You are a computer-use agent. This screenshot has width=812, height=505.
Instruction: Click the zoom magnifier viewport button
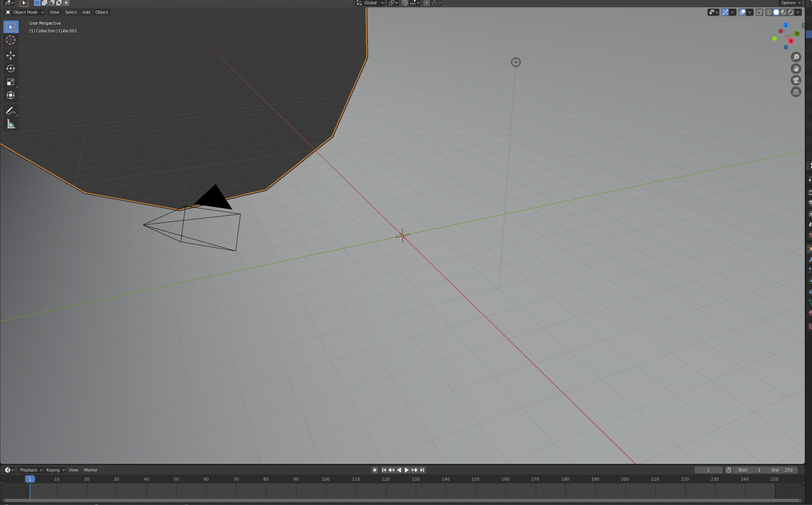click(796, 57)
